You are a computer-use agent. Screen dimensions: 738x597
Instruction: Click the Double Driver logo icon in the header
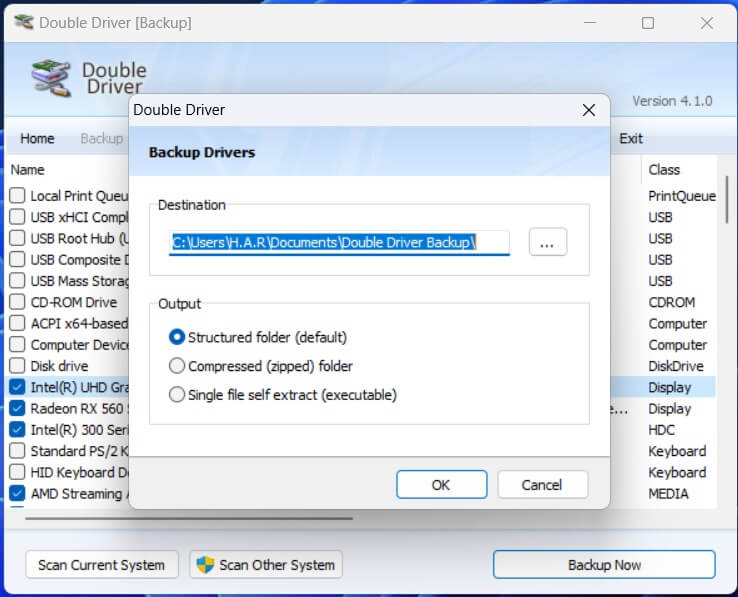(x=51, y=78)
